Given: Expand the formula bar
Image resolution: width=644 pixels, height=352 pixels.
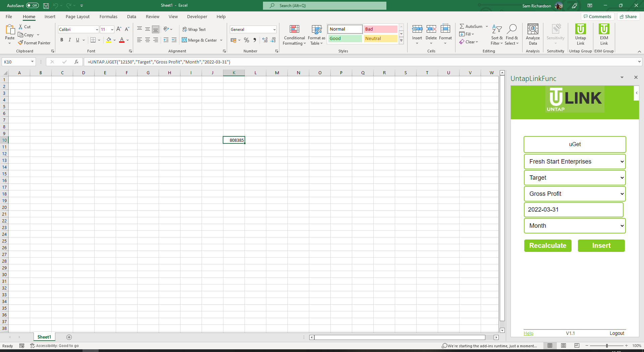Looking at the screenshot, I should (639, 62).
